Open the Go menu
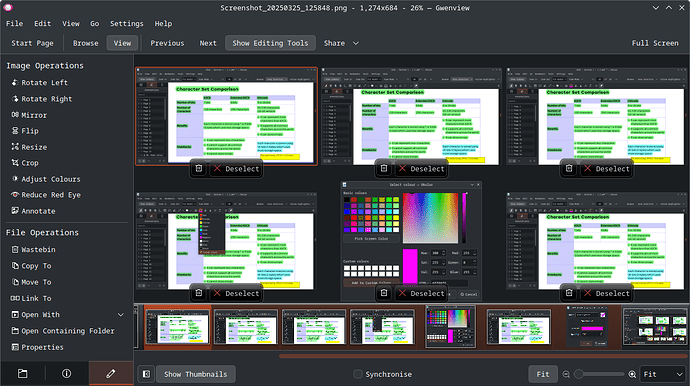Screen dimensions: 690x386 [x=95, y=24]
